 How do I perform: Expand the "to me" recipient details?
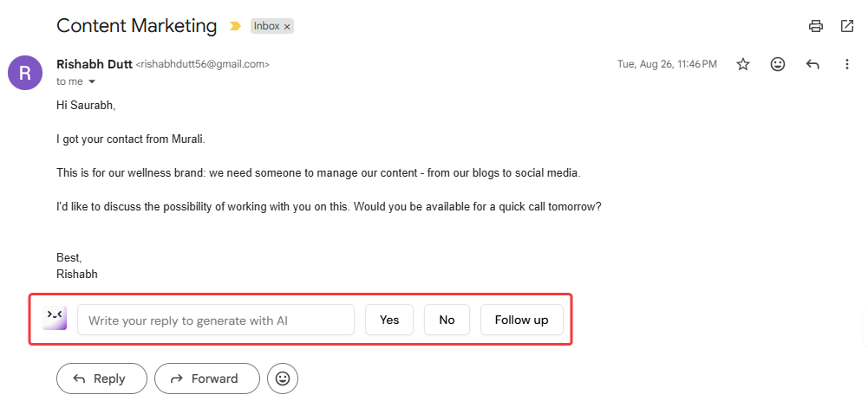[91, 81]
